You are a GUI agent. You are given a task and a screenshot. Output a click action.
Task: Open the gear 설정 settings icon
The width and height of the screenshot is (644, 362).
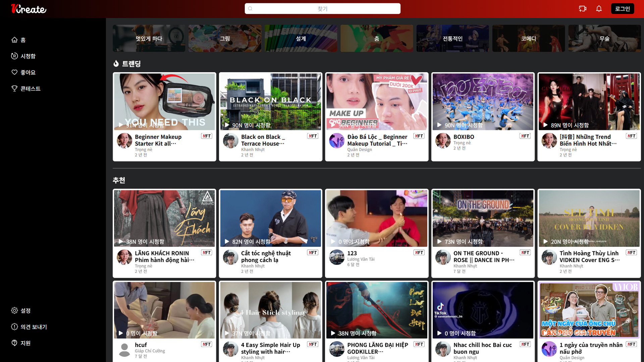pyautogui.click(x=14, y=310)
